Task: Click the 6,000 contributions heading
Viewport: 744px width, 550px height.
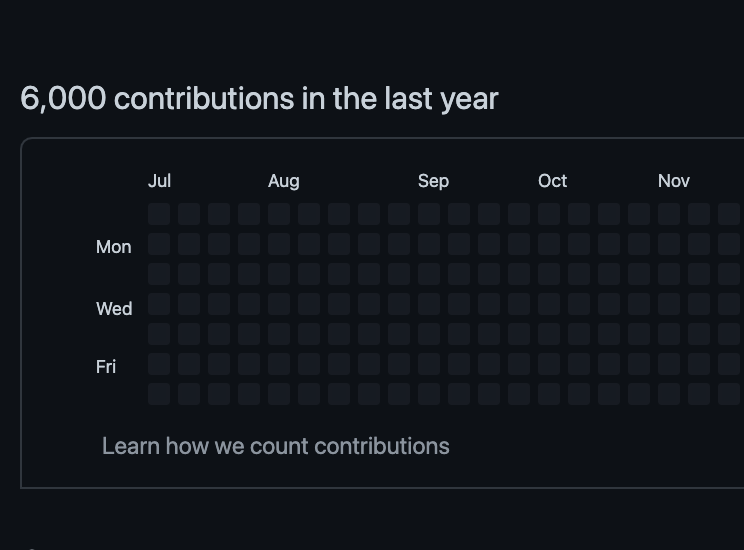Action: 259,99
